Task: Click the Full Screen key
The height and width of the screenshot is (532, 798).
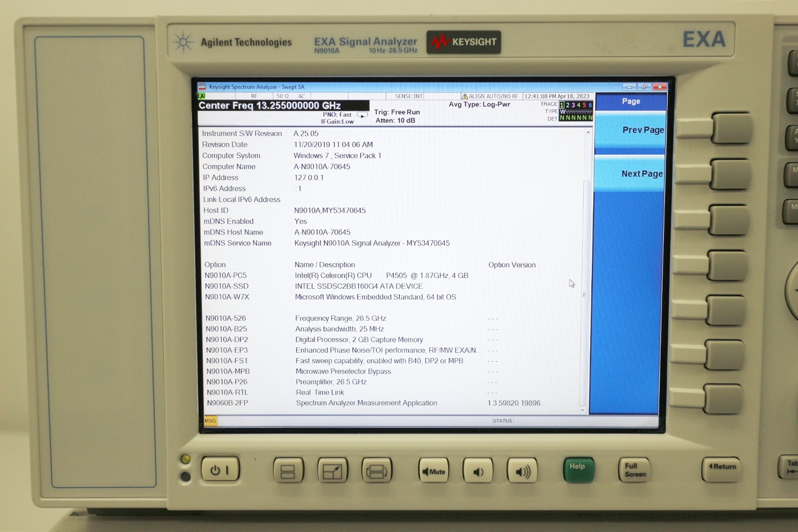Action: (634, 470)
